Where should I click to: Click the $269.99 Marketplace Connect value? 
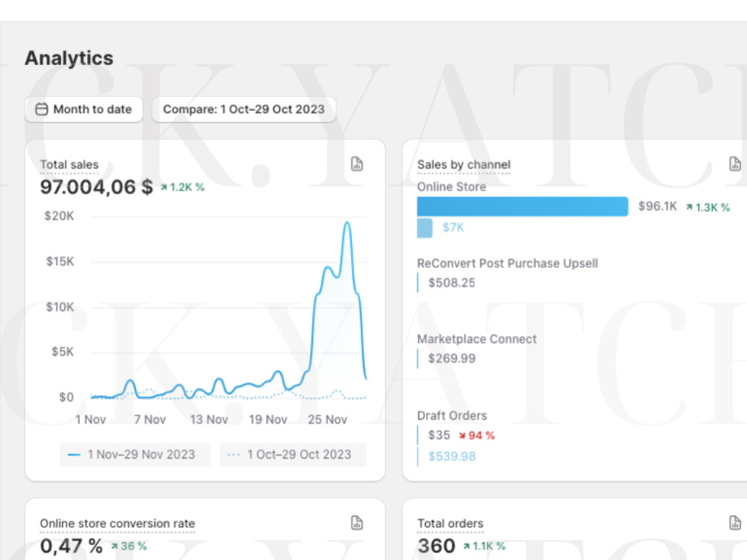(x=452, y=358)
